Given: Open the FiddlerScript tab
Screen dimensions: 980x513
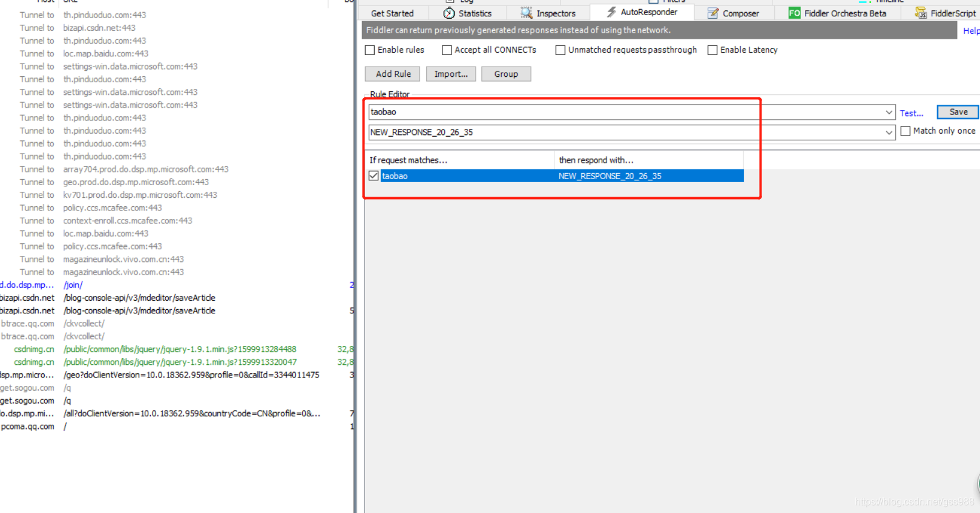Looking at the screenshot, I should pos(945,13).
